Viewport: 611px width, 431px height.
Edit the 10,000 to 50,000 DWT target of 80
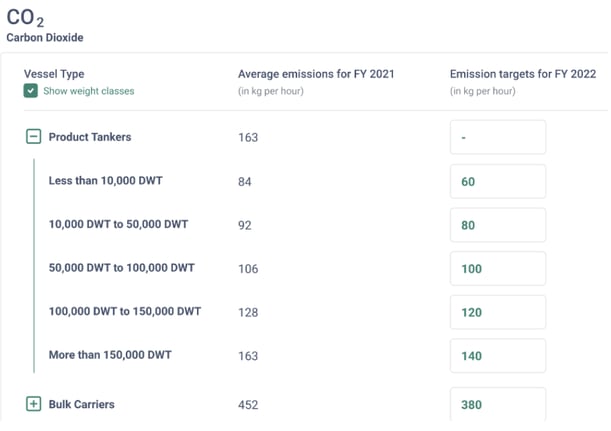click(498, 225)
